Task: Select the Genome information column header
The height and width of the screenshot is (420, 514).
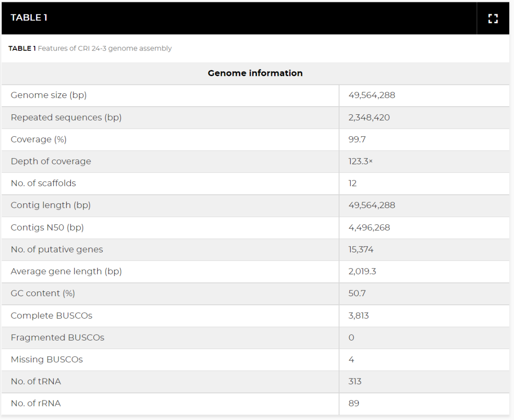Action: 255,73
